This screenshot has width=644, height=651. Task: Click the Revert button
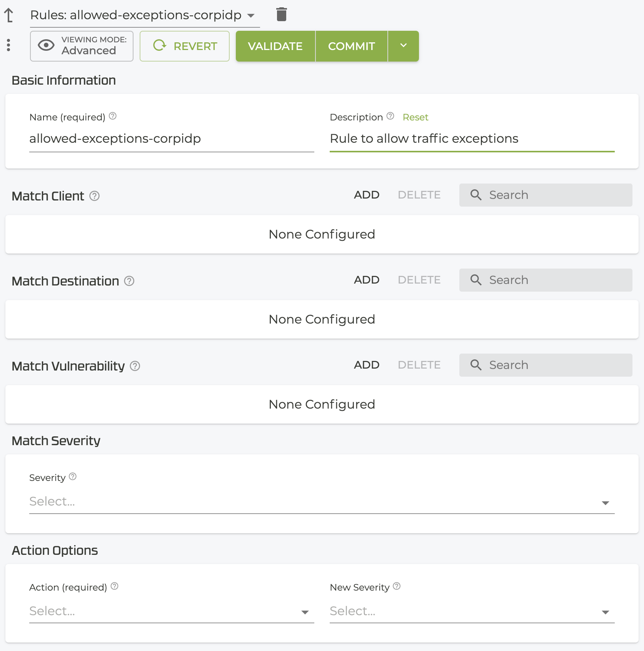[x=185, y=46]
